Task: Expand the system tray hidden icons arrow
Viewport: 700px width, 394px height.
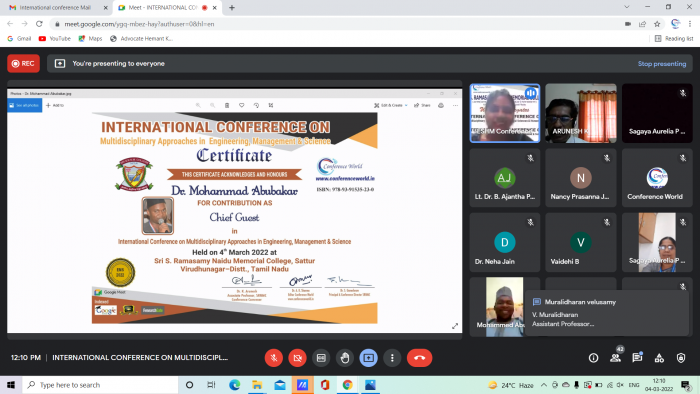Action: coord(544,385)
